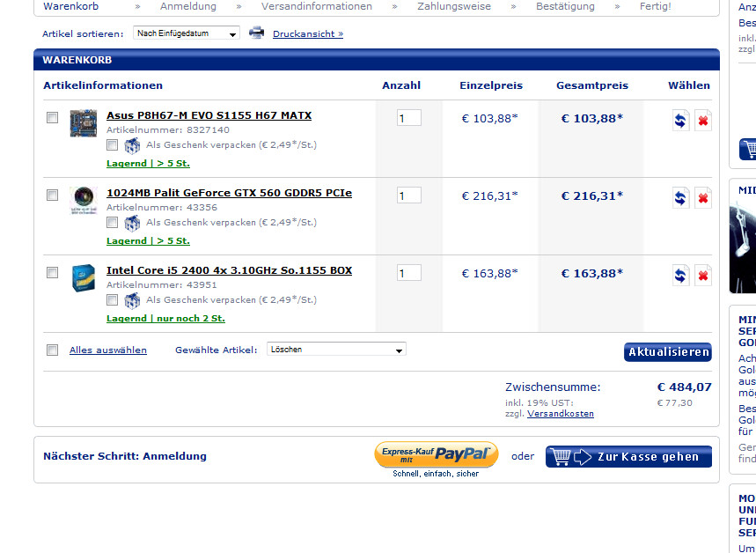Edit quantity field for Asus P8H67-M EVO
The height and width of the screenshot is (553, 756).
pyautogui.click(x=409, y=118)
